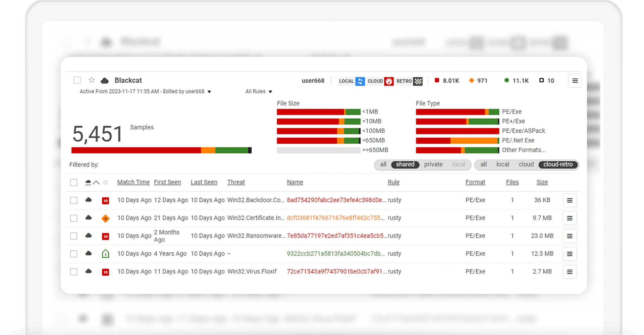Sort table by First Seen
Image resolution: width=644 pixels, height=335 pixels.
coord(167,182)
